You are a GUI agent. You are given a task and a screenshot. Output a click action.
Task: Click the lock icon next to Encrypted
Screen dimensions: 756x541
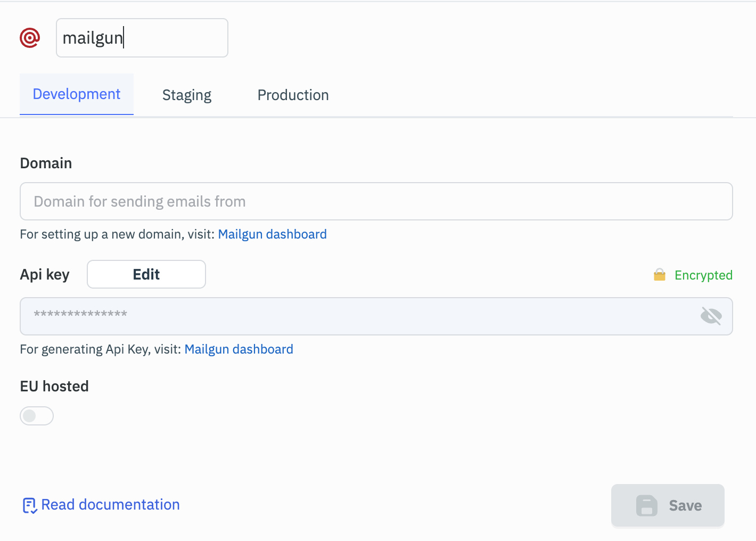click(x=659, y=275)
